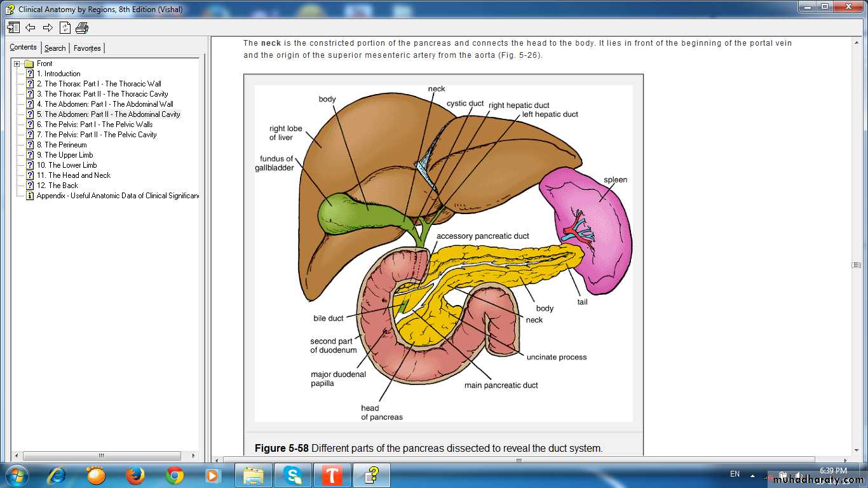Screen dimensions: 868x488
Task: Go forward using the right arrow icon
Action: pyautogui.click(x=48, y=27)
